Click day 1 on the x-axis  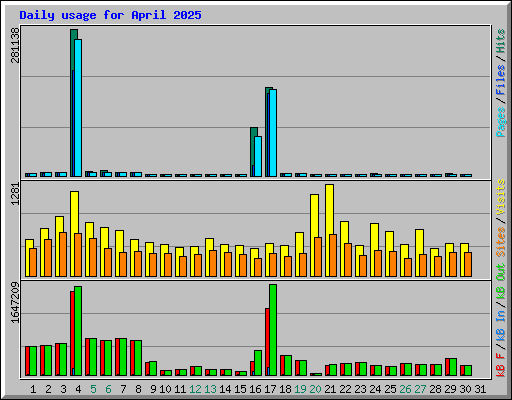(x=33, y=389)
